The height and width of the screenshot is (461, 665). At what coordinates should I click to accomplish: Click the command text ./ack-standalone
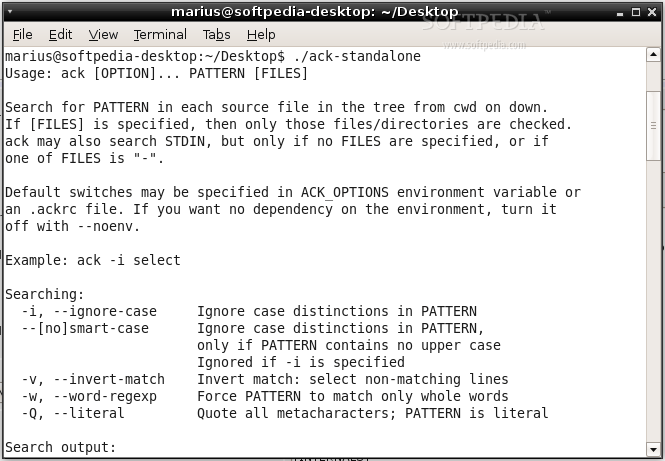point(357,56)
